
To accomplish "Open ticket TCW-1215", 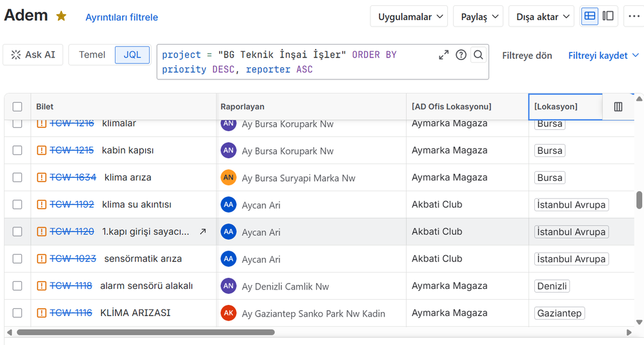I will 72,150.
